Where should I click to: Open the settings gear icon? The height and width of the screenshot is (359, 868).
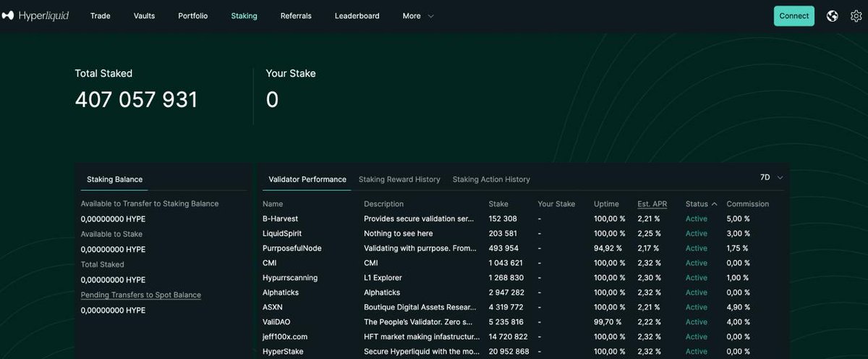click(856, 16)
